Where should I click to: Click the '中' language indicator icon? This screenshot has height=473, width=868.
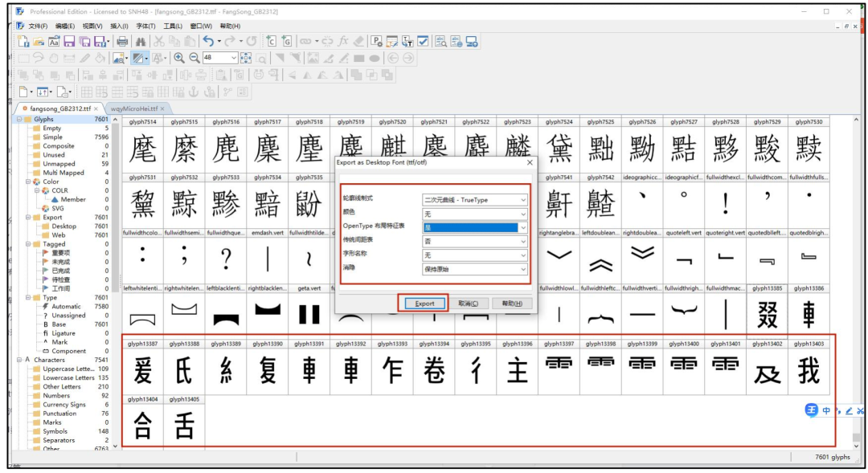coord(826,410)
